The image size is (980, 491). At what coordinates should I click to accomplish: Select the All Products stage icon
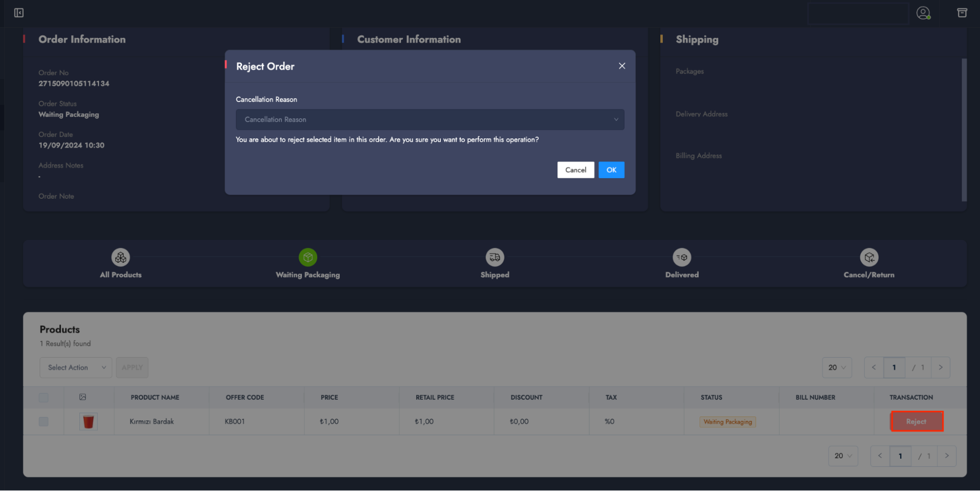[x=121, y=257]
